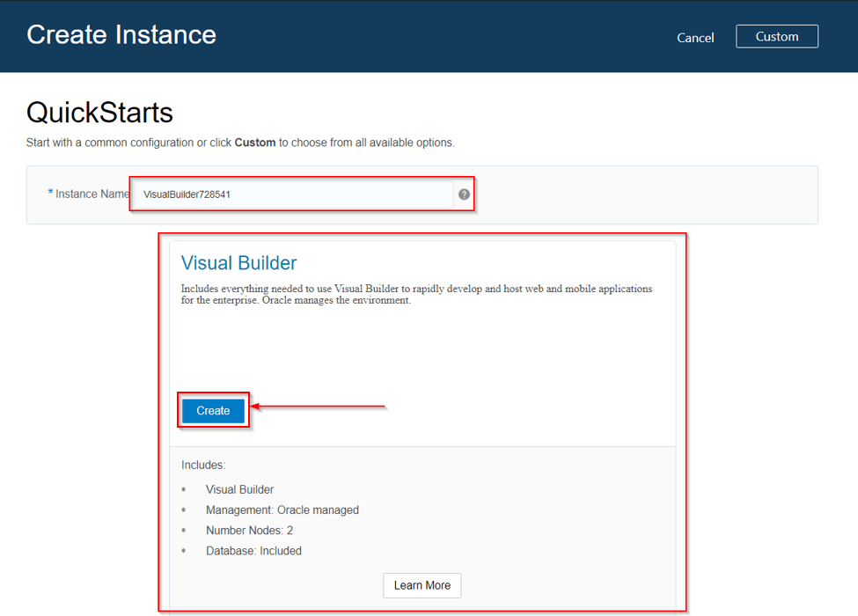Screen dimensions: 858x616
Task: Click the red arrow pointing at Create
Action: 317,405
